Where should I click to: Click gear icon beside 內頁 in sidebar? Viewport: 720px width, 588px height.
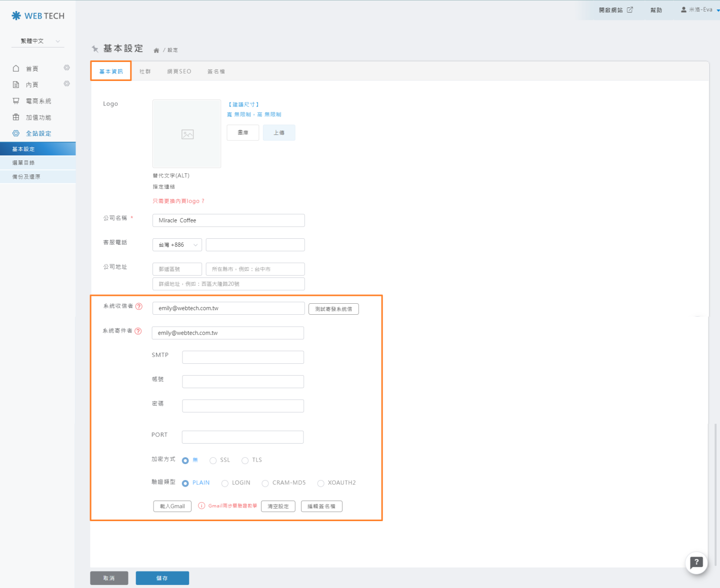(x=66, y=84)
